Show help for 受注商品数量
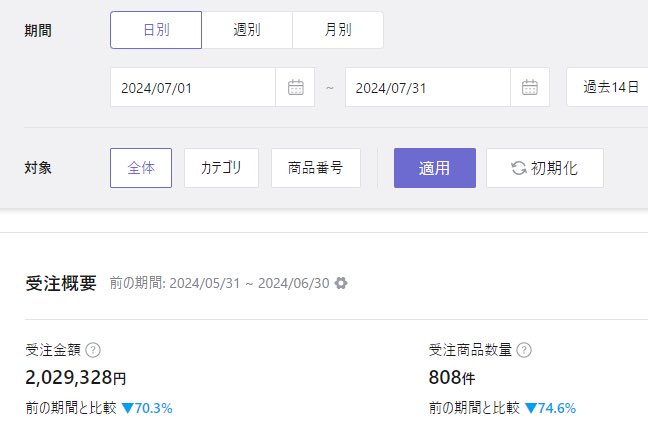 click(x=524, y=350)
